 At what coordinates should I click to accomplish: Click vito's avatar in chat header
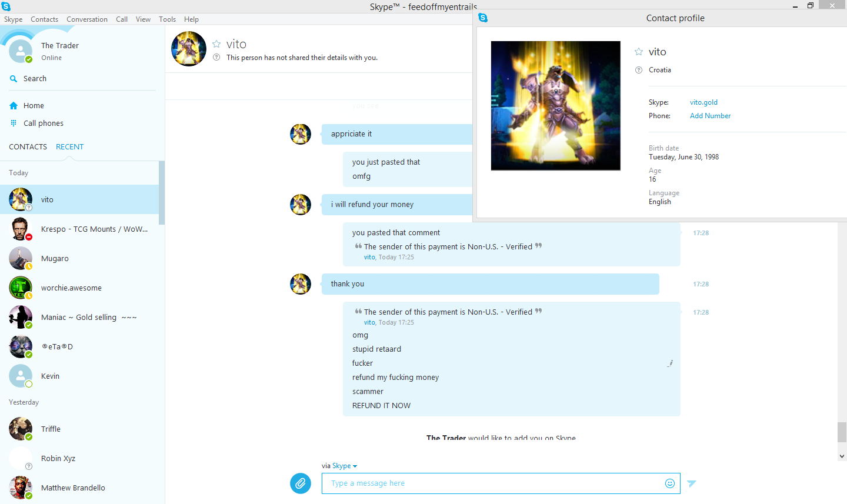click(x=189, y=49)
